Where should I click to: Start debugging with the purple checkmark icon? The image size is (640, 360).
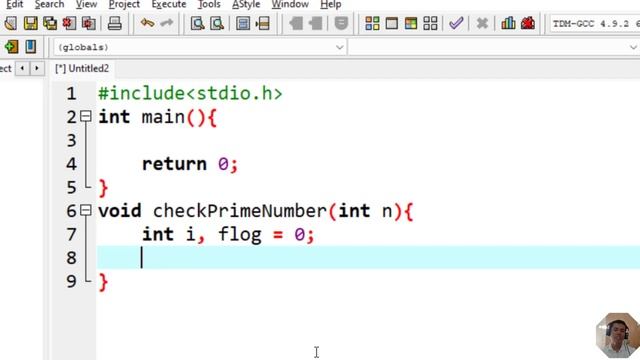click(x=456, y=23)
